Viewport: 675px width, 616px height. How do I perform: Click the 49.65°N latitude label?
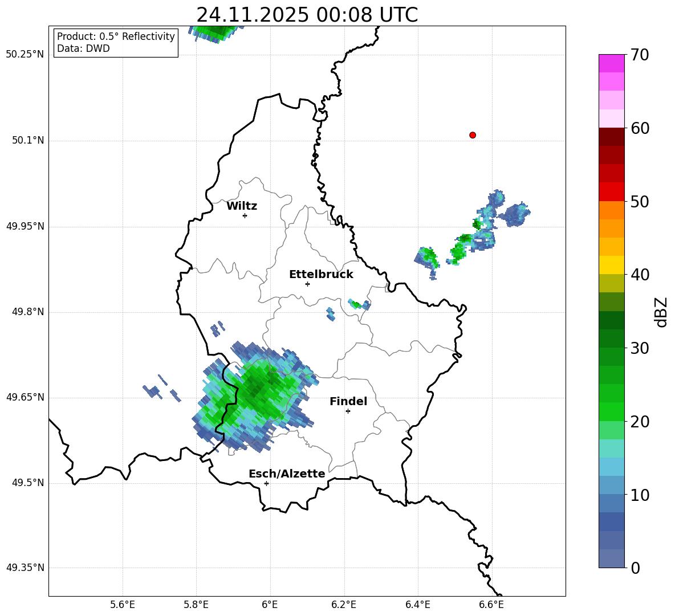[x=25, y=397]
